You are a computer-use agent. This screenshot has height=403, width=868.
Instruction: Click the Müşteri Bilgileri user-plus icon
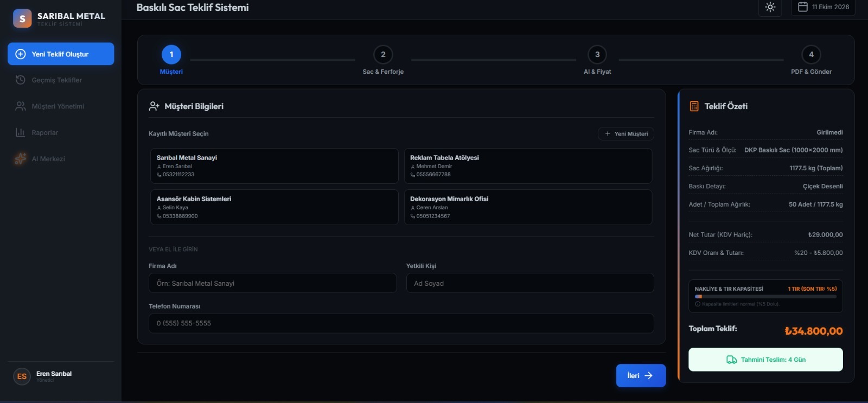click(154, 106)
